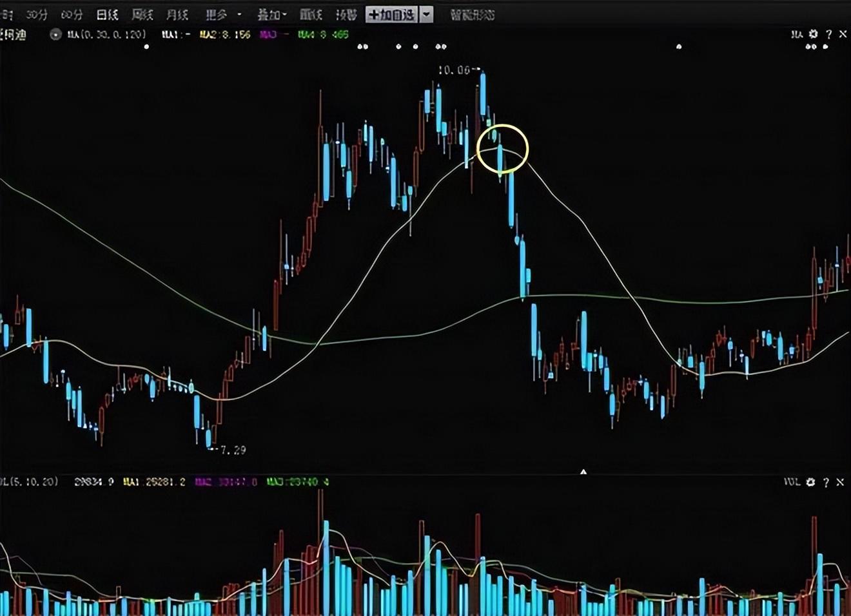Click the yellow MA1 volume value label
The height and width of the screenshot is (616, 851).
coord(155,481)
